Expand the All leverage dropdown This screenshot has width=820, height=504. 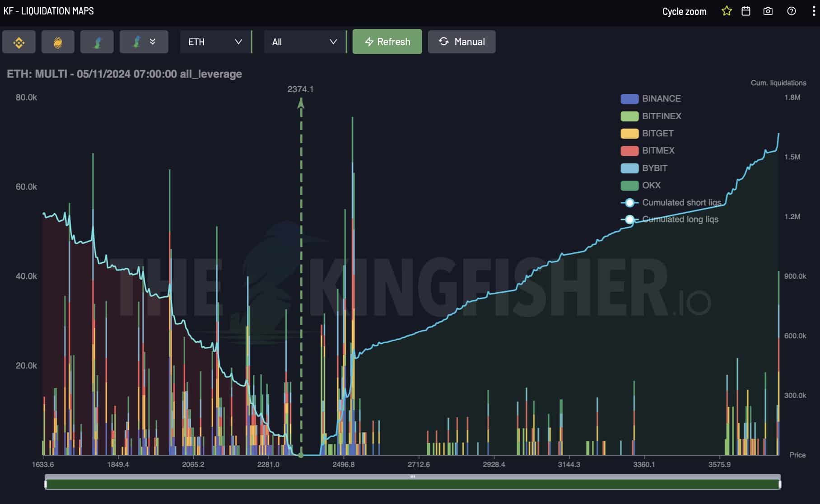click(x=304, y=42)
